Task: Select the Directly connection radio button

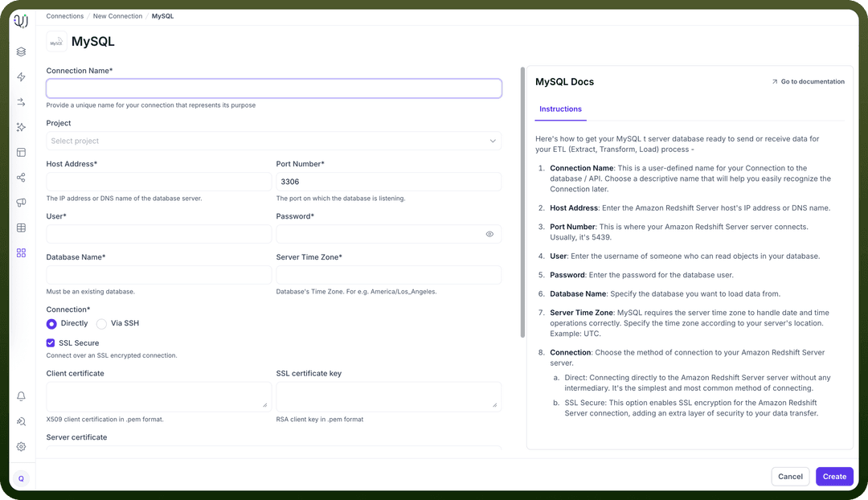Action: pos(51,324)
